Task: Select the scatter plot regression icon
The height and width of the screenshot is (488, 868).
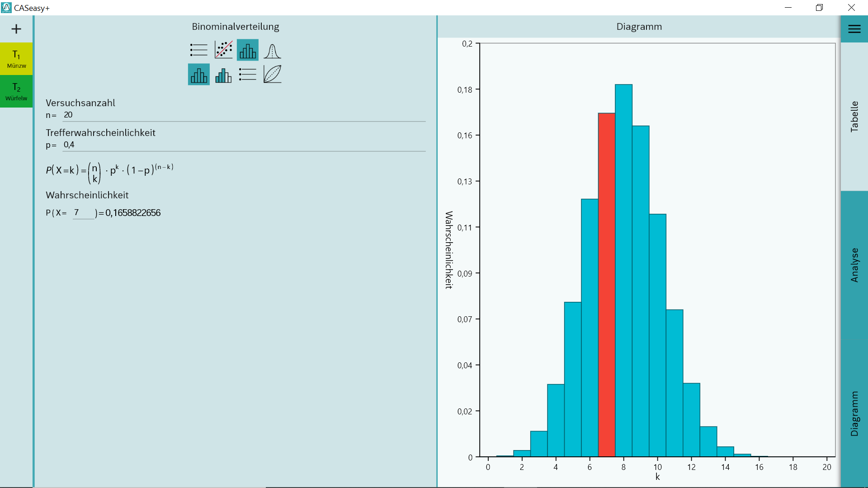Action: coord(223,50)
